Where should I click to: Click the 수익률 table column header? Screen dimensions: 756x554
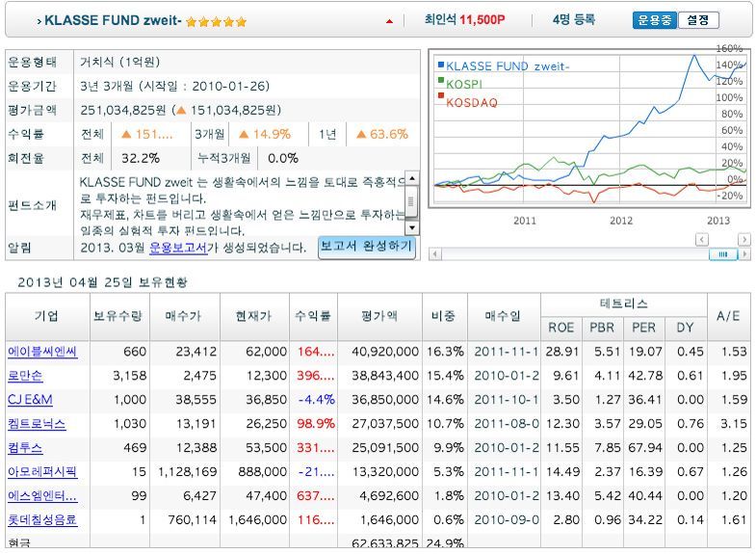313,316
